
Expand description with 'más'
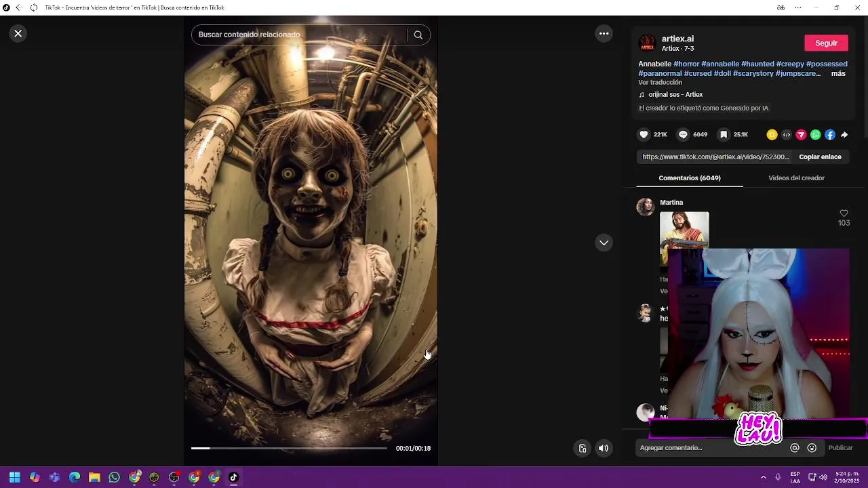click(x=838, y=73)
